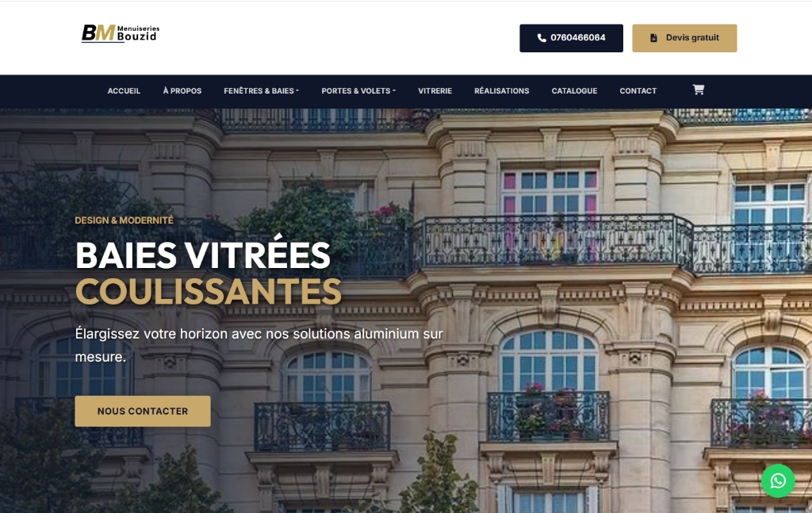
Task: Click the hero building background image
Action: coord(569,311)
